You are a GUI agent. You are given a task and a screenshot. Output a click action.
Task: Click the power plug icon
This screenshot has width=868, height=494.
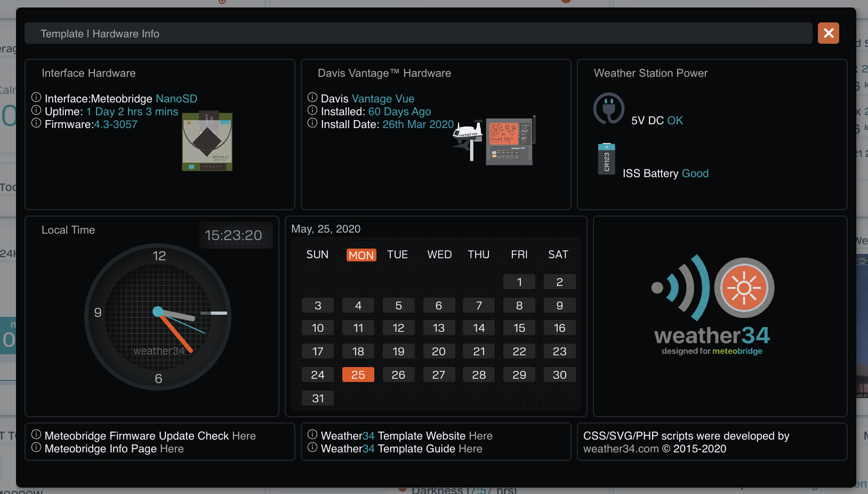(609, 108)
